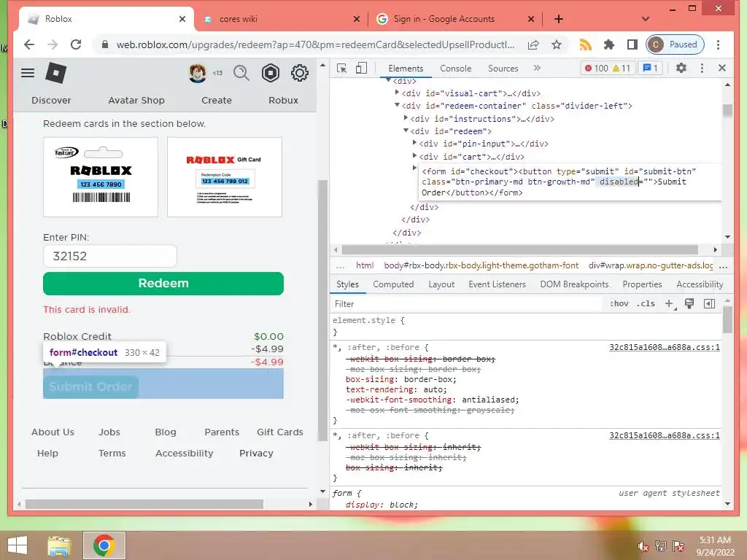Toggle .cls element classes panel

click(646, 304)
